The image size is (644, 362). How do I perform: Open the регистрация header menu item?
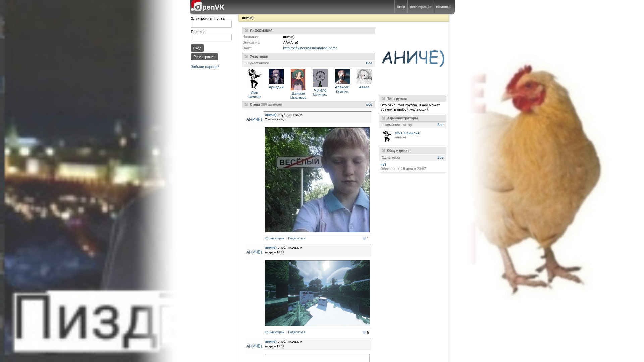[420, 7]
